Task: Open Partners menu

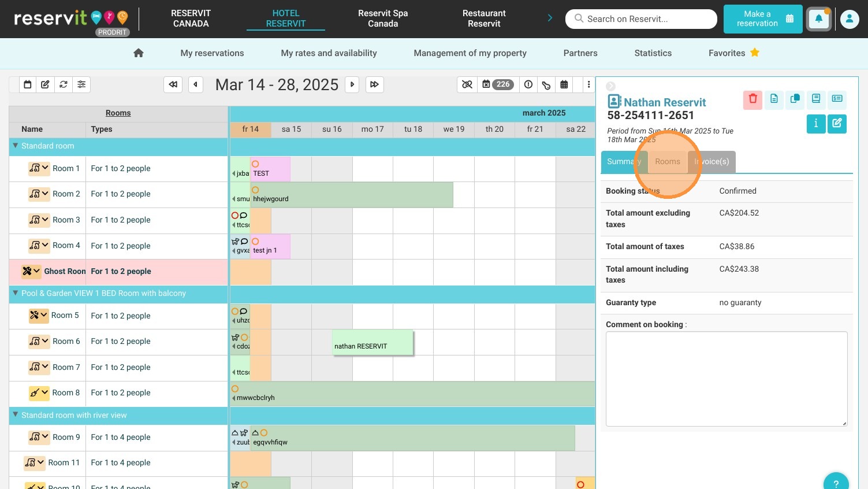Action: [580, 53]
